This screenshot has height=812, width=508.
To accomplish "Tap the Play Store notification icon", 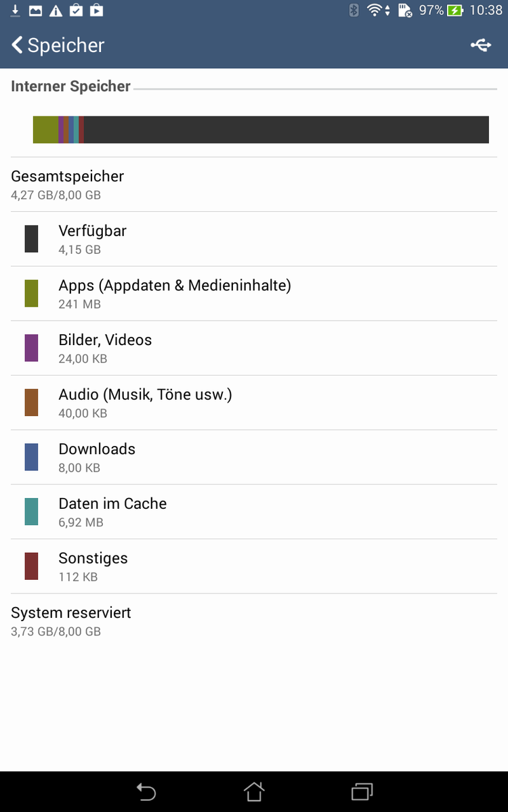I will tap(97, 10).
